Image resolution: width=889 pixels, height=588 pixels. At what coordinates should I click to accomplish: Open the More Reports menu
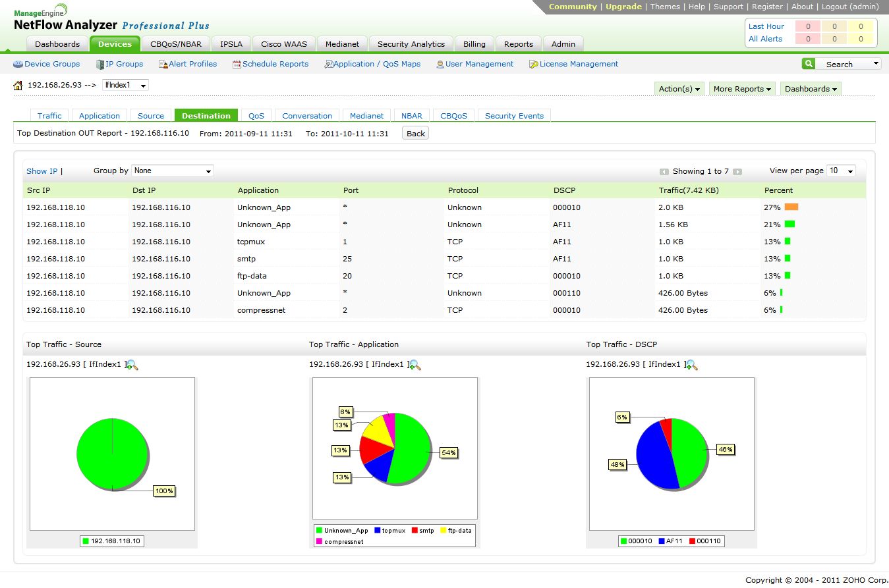click(741, 89)
